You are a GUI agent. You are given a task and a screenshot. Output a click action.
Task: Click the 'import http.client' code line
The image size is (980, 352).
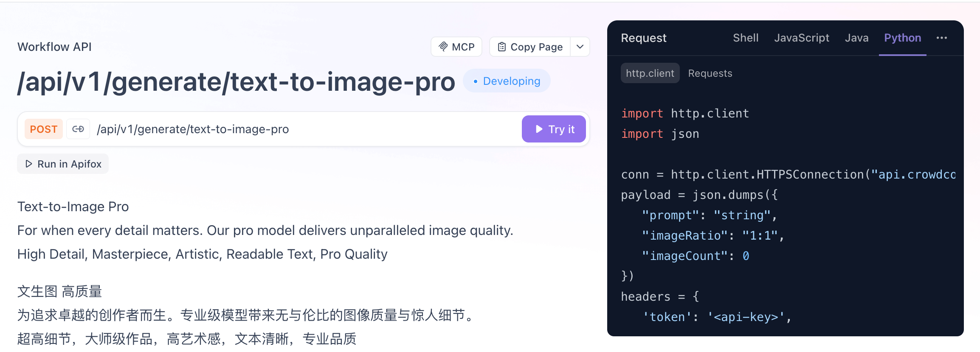pos(685,113)
